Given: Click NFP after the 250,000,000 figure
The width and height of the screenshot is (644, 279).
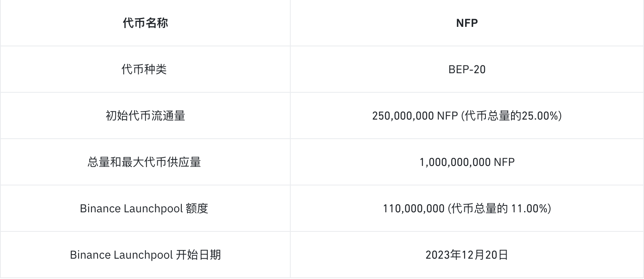Looking at the screenshot, I should click(x=448, y=116).
